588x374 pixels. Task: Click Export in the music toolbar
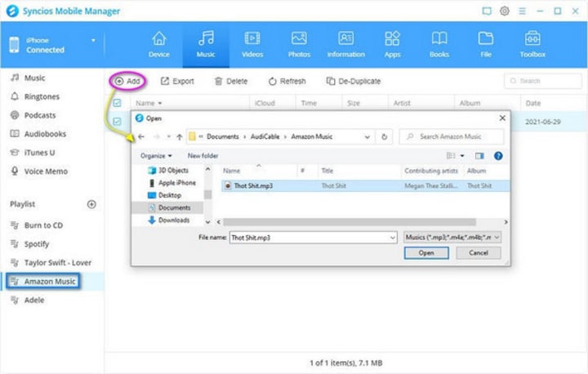[177, 81]
